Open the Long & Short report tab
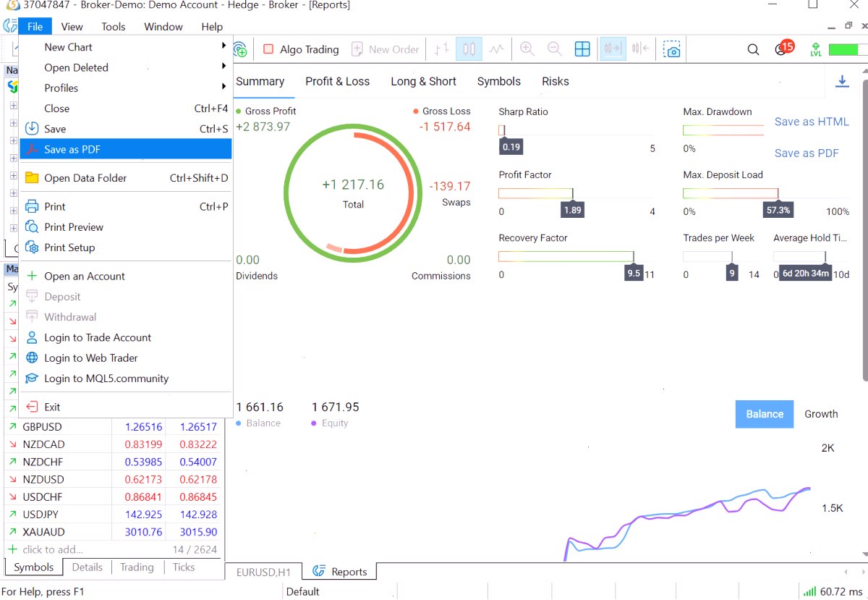 point(423,81)
